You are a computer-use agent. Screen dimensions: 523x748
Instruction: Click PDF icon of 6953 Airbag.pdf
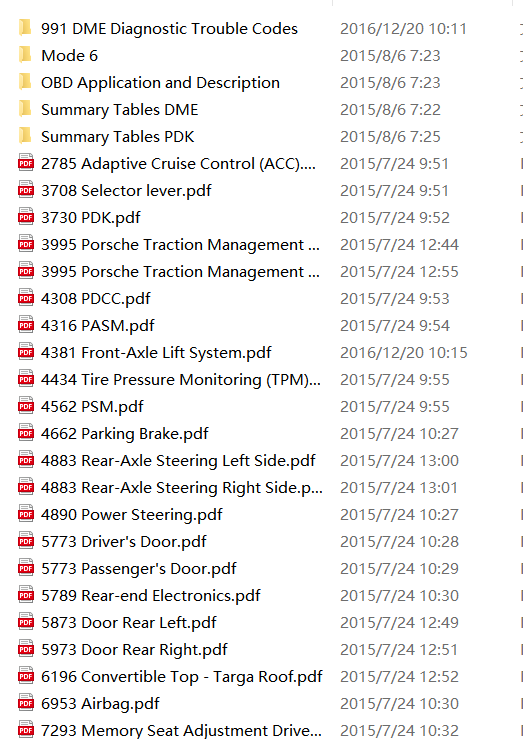tap(26, 703)
